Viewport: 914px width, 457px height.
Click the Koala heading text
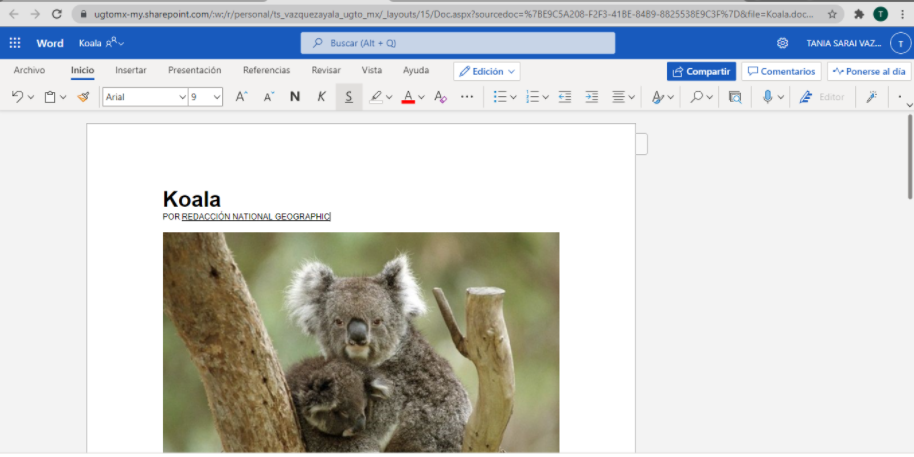coord(192,199)
